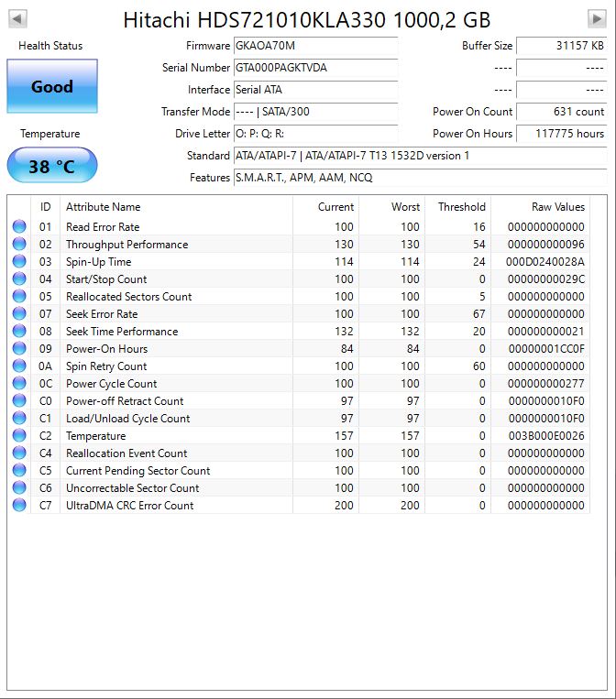Click the status orb for Power-On Hours
The height and width of the screenshot is (699, 616).
[x=19, y=348]
